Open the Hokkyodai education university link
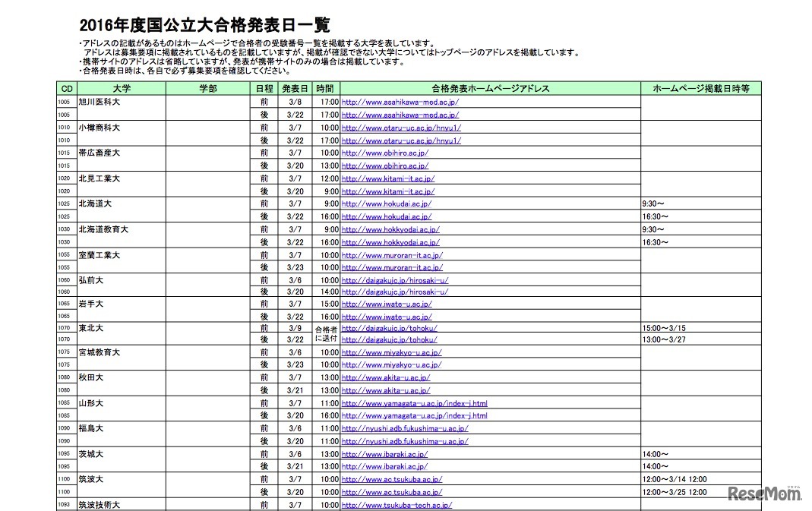The width and height of the screenshot is (812, 511). (391, 230)
